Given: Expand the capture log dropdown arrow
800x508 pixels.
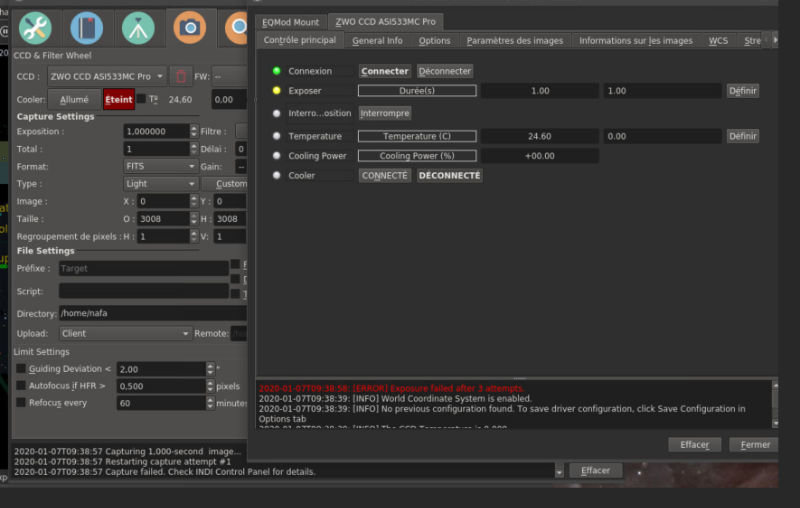Looking at the screenshot, I should pos(559,472).
